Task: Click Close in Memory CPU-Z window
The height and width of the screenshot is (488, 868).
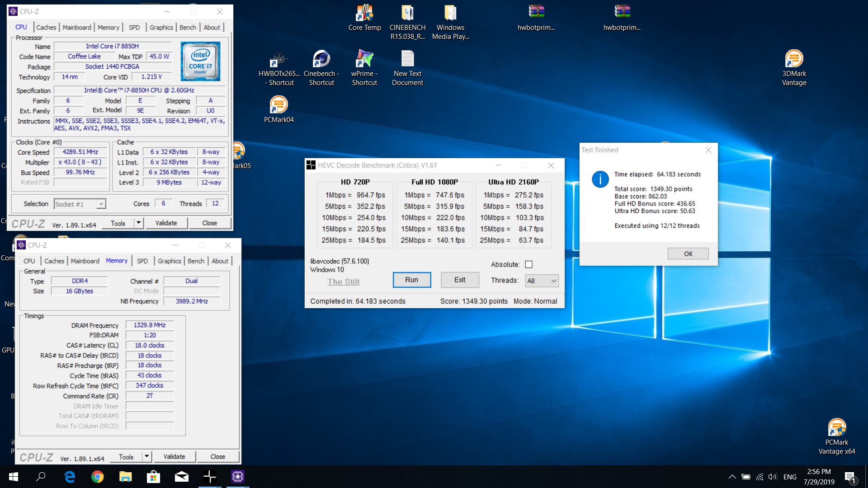Action: coord(217,457)
